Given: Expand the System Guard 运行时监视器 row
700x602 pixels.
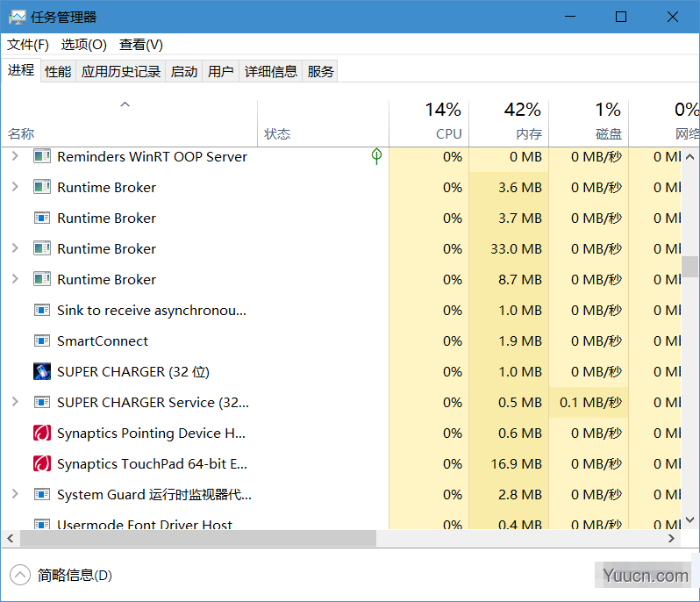Looking at the screenshot, I should pyautogui.click(x=15, y=494).
